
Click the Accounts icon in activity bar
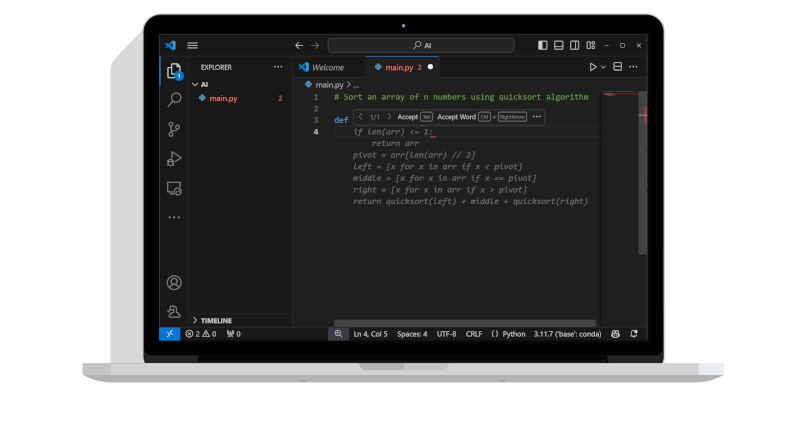click(174, 283)
